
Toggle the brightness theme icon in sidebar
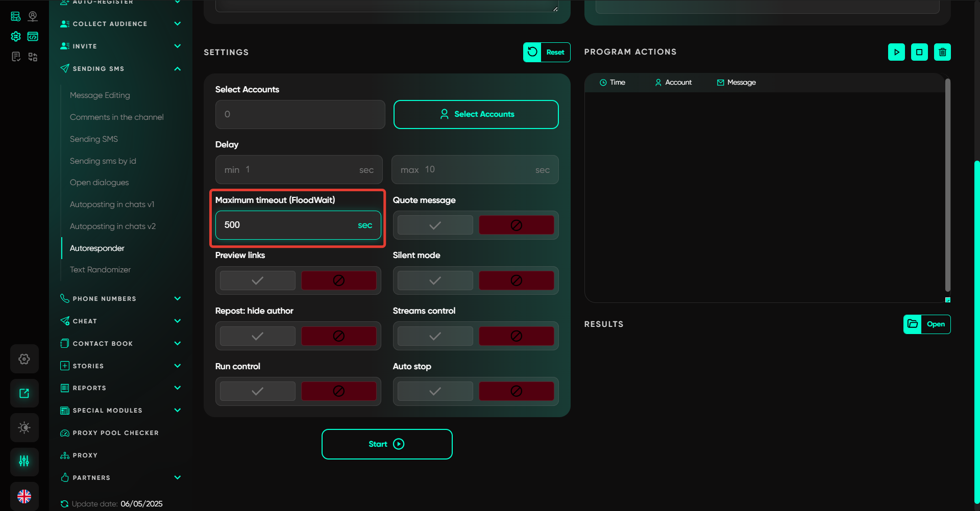24,427
